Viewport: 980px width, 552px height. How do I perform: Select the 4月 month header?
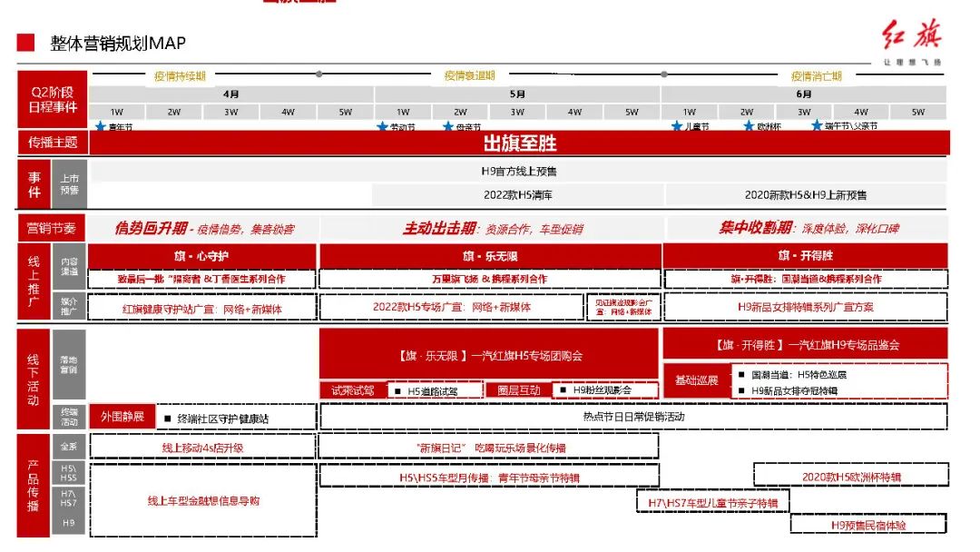231,94
